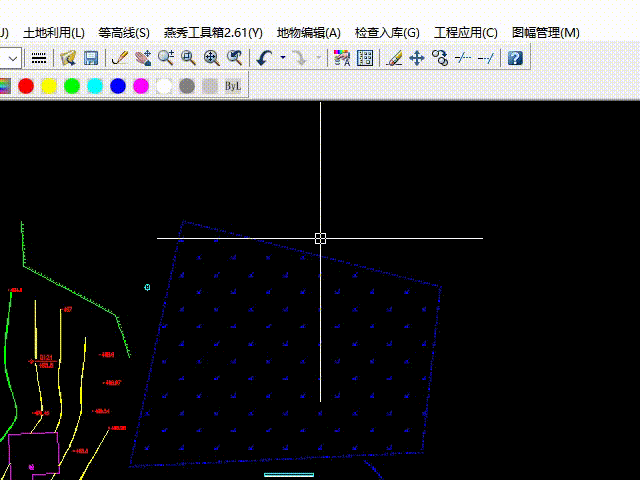Open the rainbow color picker swatch

5,86
